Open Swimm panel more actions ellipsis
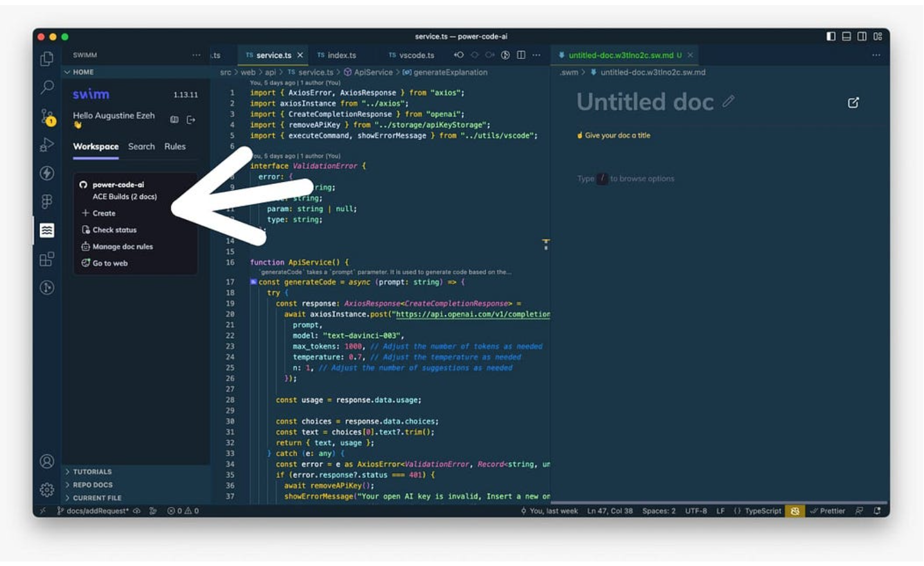Screen dimensions: 924x566 [x=196, y=55]
